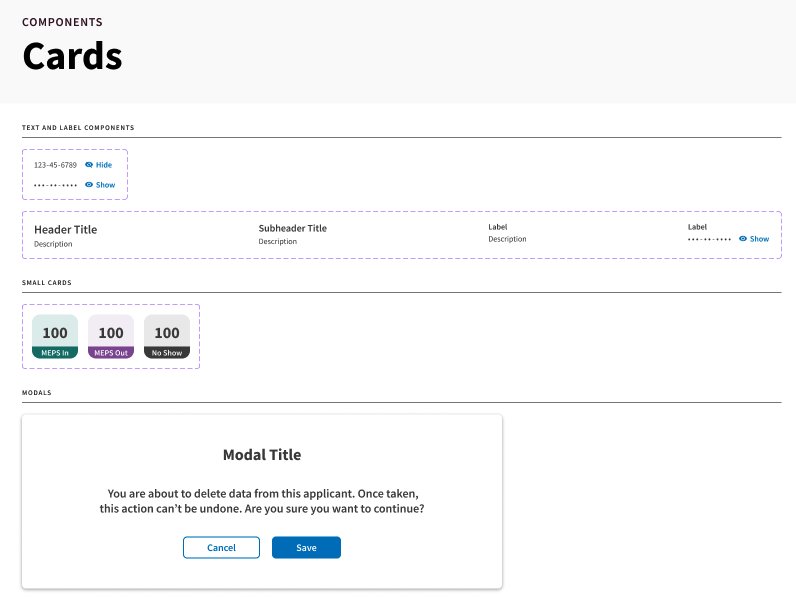Click the Text and Label Components section heading
This screenshot has height=597, width=796.
(78, 127)
